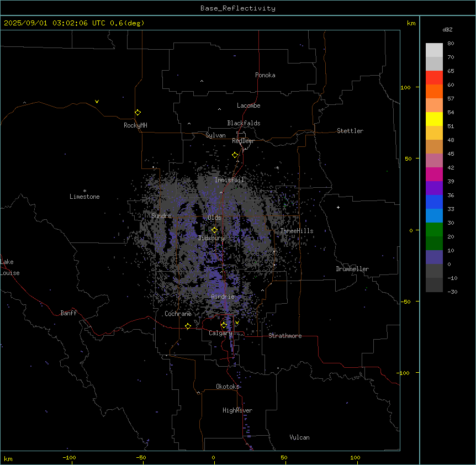The height and width of the screenshot is (465, 476).
Task: Click the -30 dBZ legend value
Action: [x=452, y=292]
